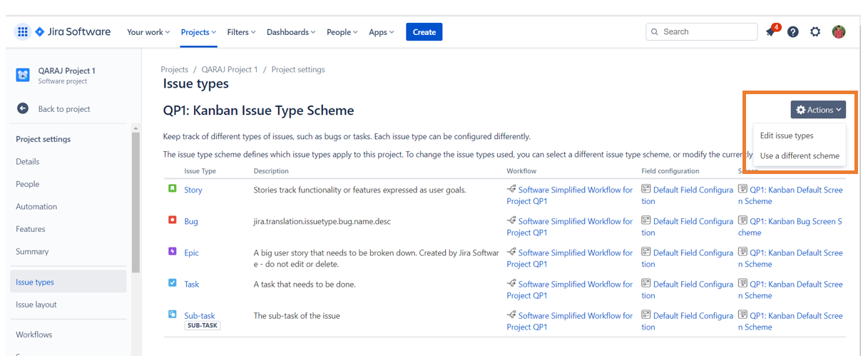Open QP1: Kanban Bug Screen Scheme link
This screenshot has height=358, width=868.
[x=790, y=227]
